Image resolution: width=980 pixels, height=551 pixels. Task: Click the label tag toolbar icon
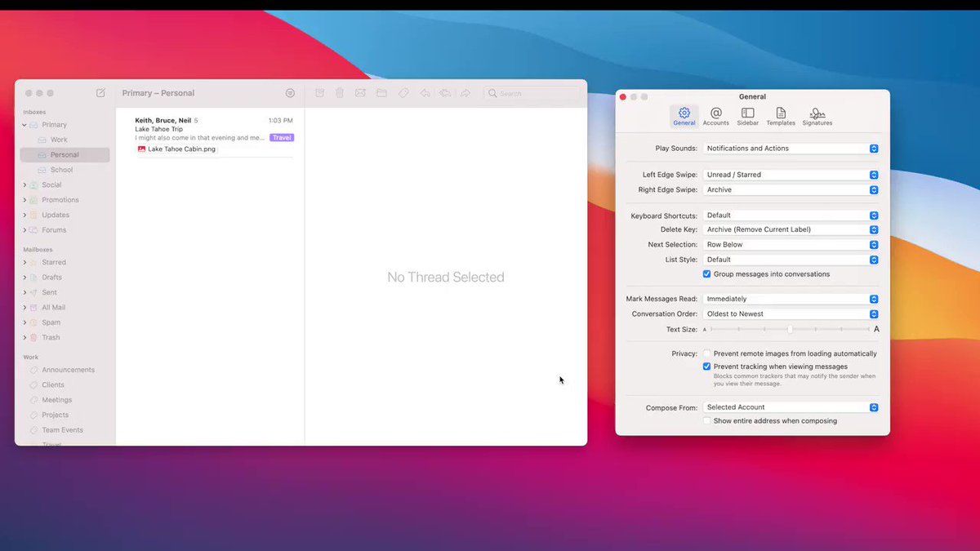403,93
